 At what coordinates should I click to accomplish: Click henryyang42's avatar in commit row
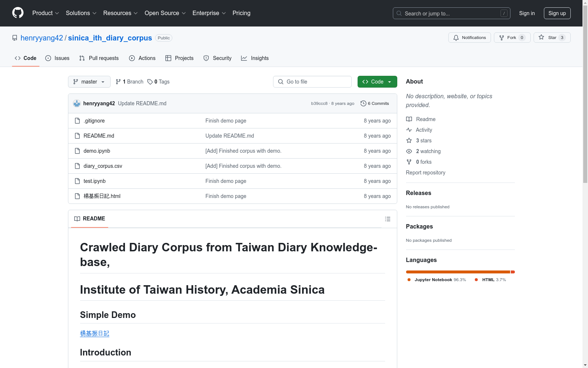(77, 103)
